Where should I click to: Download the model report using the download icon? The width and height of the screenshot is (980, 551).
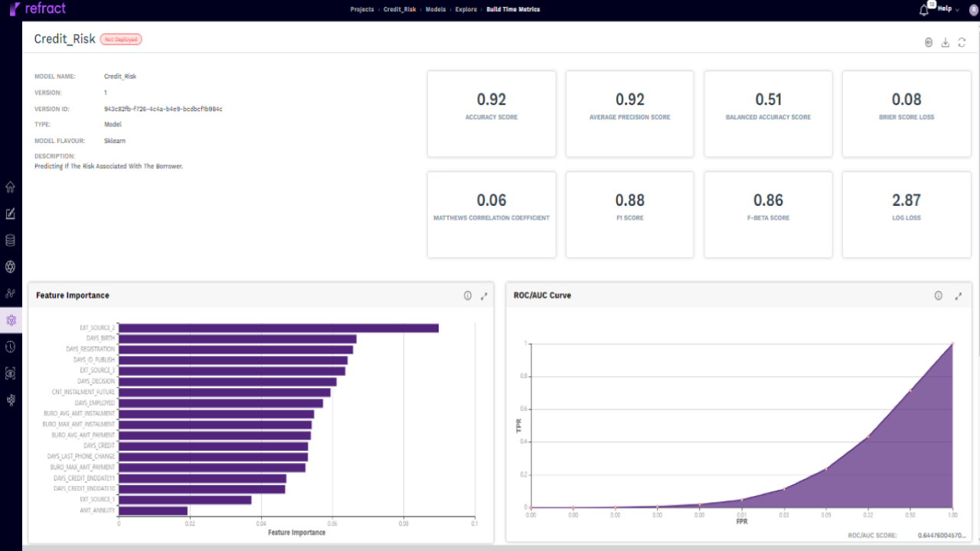[x=945, y=42]
